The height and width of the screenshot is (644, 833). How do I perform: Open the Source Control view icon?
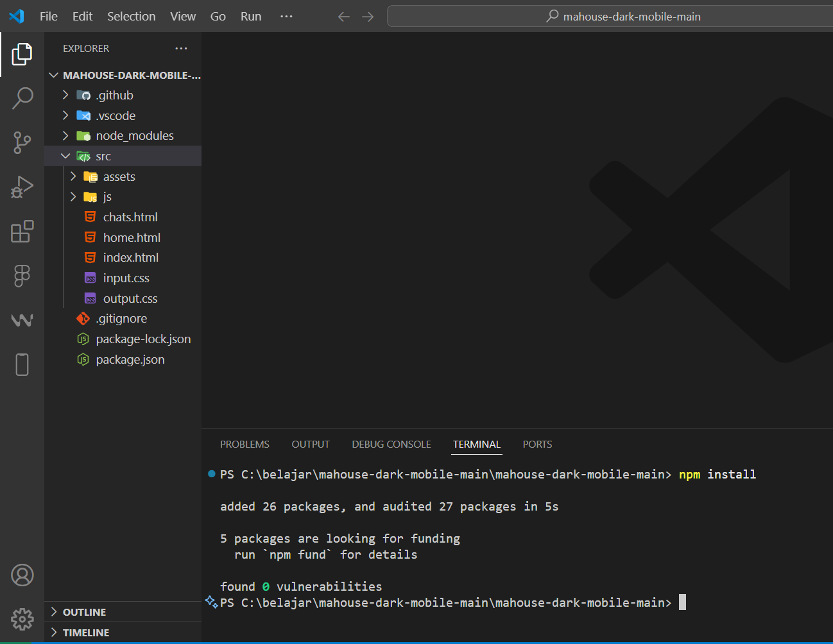(x=22, y=142)
